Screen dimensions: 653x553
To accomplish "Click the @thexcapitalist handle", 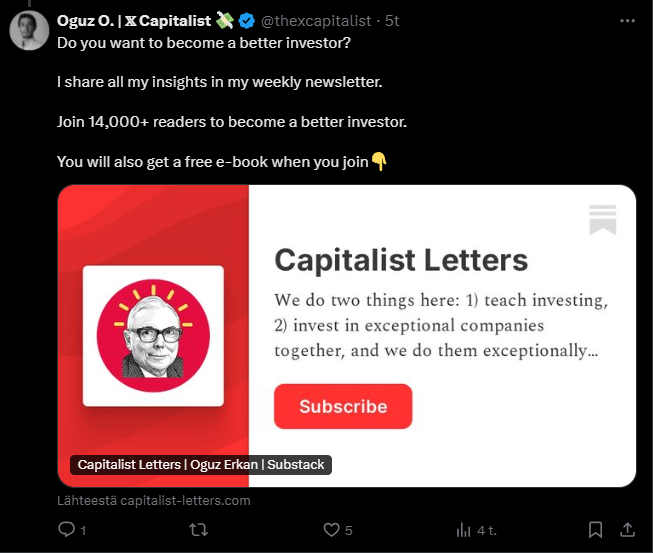I will coord(316,20).
